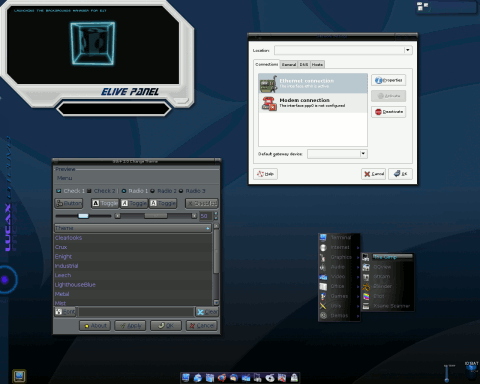Launch Gtkam from the Graphics submenu
Viewport: 480px width, 384px height.
pos(388,277)
